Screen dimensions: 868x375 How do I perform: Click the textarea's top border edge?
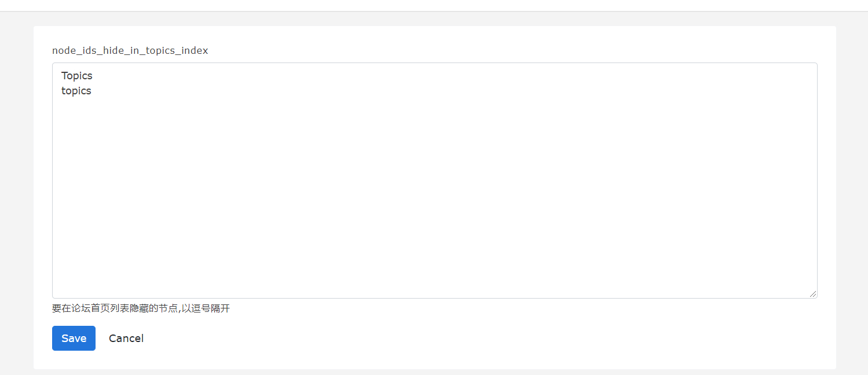tap(434, 63)
